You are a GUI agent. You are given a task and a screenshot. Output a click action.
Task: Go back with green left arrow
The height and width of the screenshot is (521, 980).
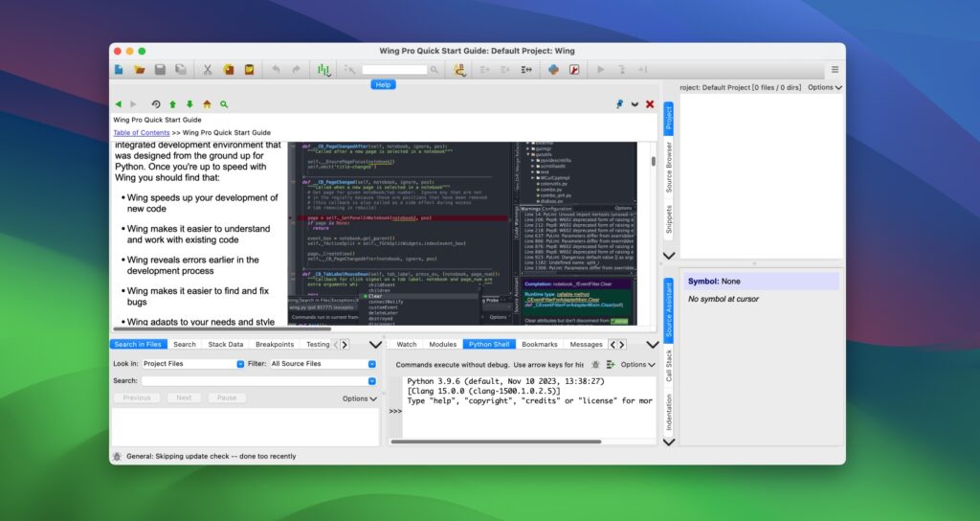118,104
